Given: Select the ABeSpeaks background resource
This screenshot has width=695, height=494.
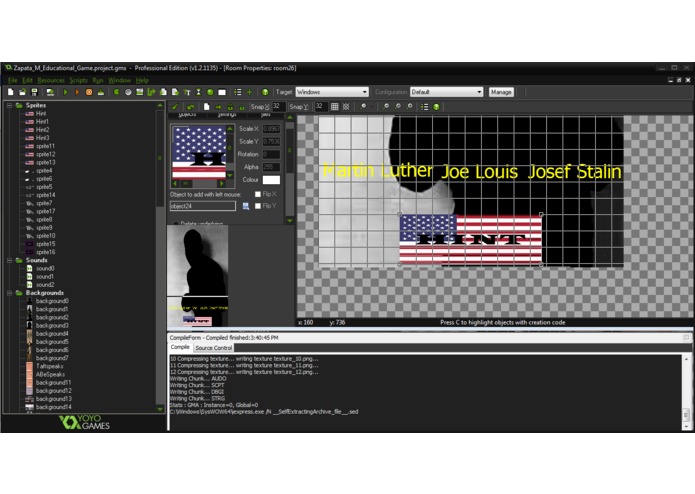Looking at the screenshot, I should [x=51, y=374].
